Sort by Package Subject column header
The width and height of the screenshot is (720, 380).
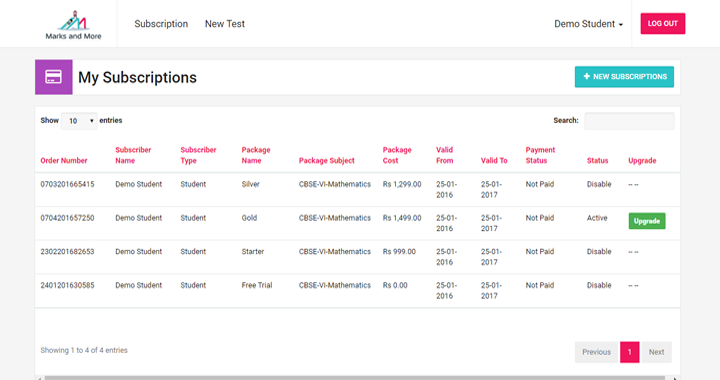pyautogui.click(x=326, y=161)
